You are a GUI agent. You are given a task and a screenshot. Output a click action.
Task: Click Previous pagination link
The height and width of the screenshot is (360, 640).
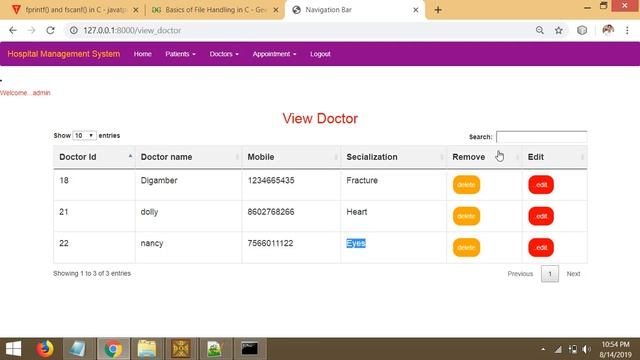pos(520,274)
